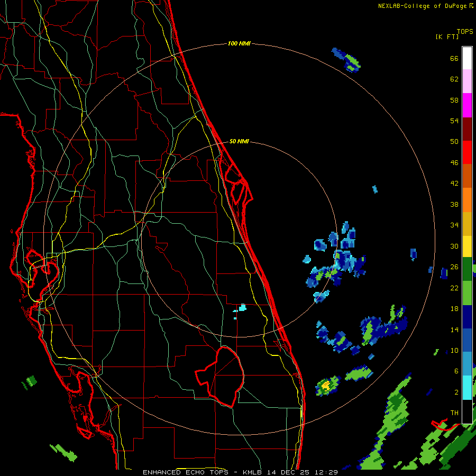Image resolution: width=476 pixels, height=476 pixels.
Task: Click the 50 NMI range ring label
Action: click(239, 141)
